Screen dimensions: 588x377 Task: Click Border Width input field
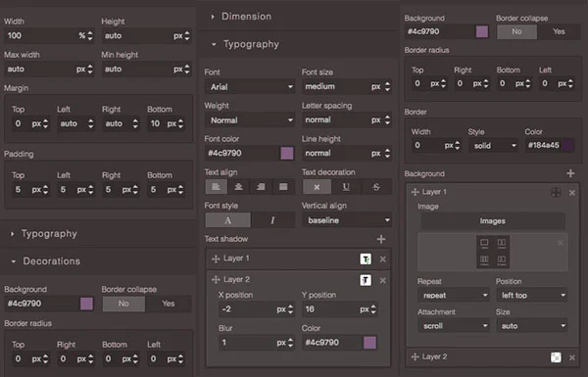[436, 145]
